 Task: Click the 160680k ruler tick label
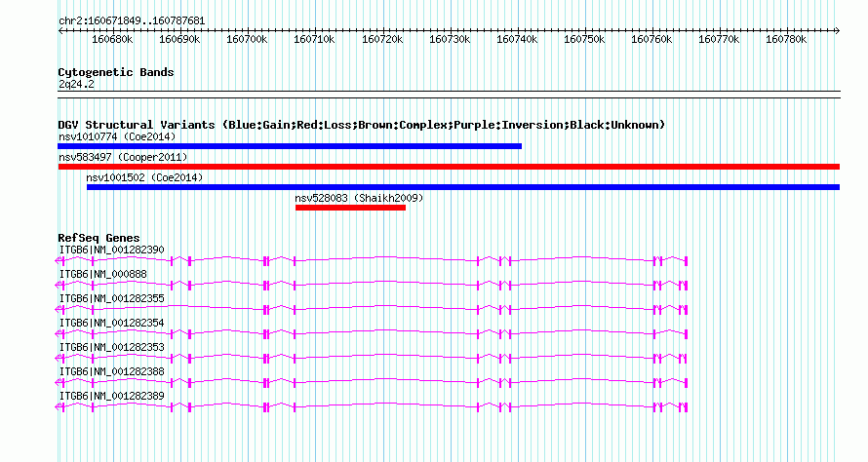click(x=112, y=40)
